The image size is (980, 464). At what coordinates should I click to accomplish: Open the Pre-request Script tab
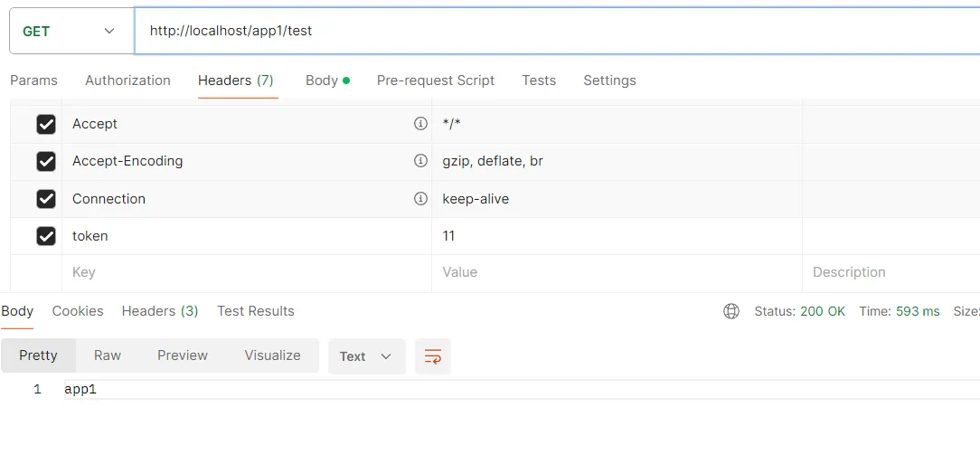pyautogui.click(x=436, y=80)
